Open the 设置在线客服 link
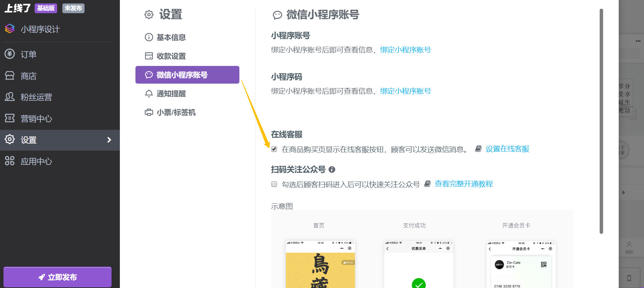The height and width of the screenshot is (288, 644). point(507,149)
